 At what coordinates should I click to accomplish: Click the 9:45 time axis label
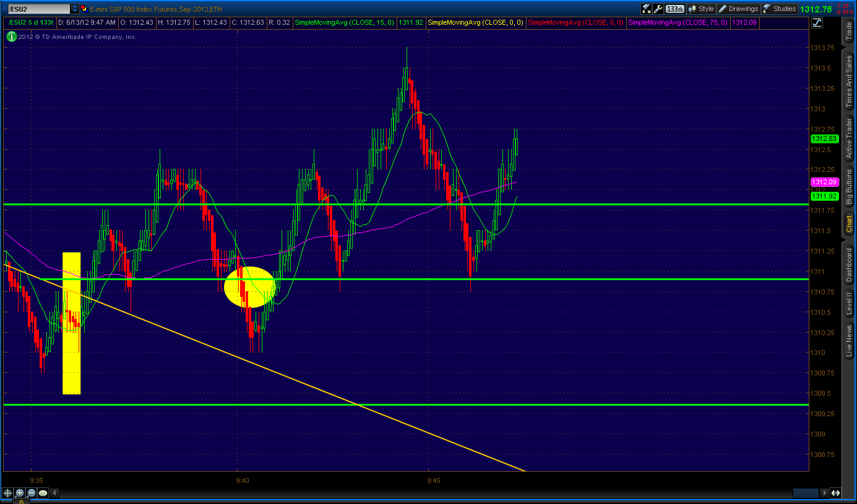coord(433,480)
